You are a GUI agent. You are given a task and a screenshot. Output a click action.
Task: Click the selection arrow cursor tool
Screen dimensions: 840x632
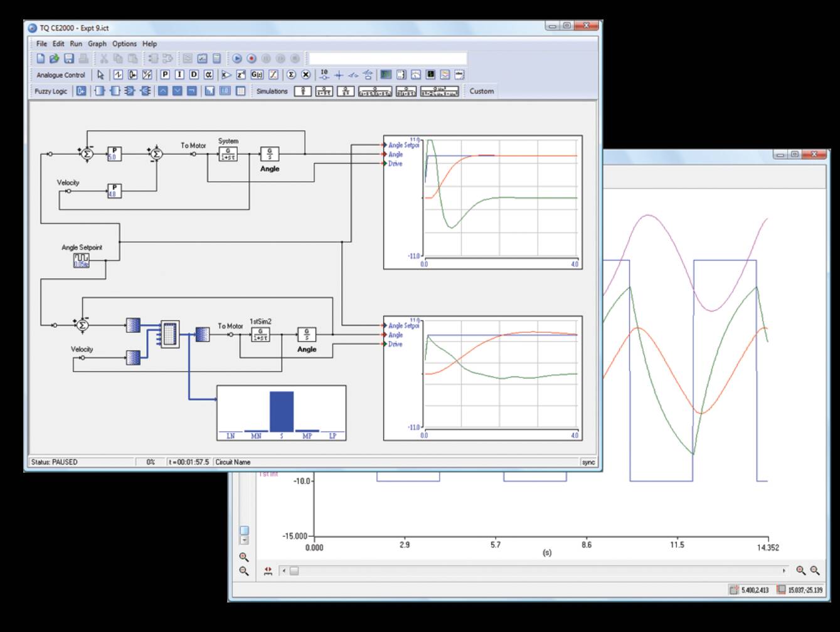pos(100,74)
